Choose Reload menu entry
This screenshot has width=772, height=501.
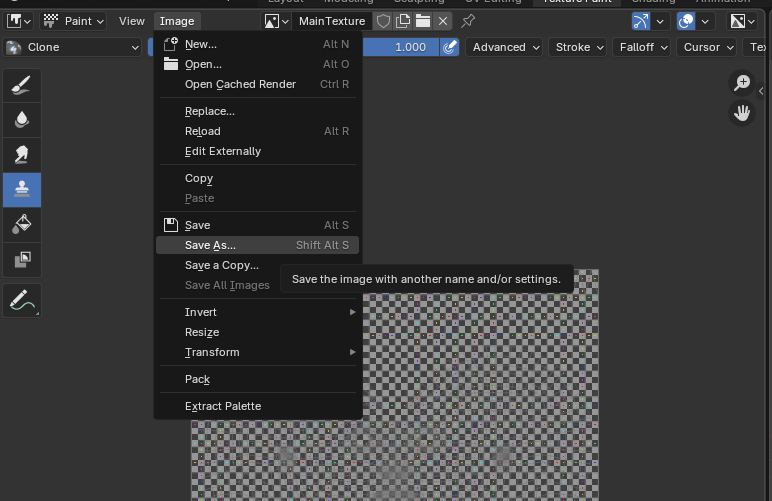[x=257, y=131]
